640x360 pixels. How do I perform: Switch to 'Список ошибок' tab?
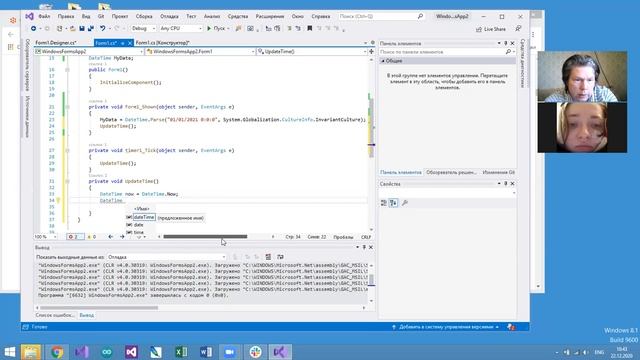(x=55, y=315)
